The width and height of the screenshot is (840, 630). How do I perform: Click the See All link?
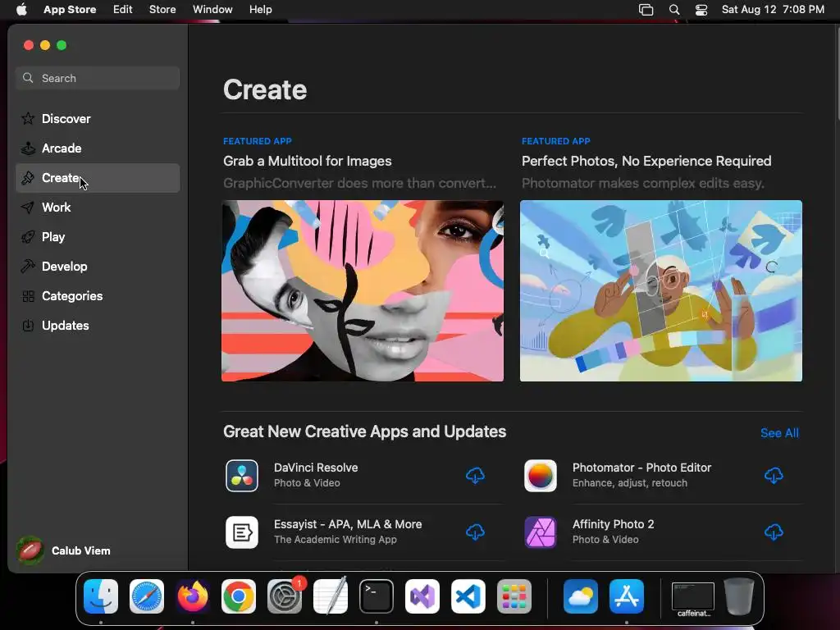779,433
